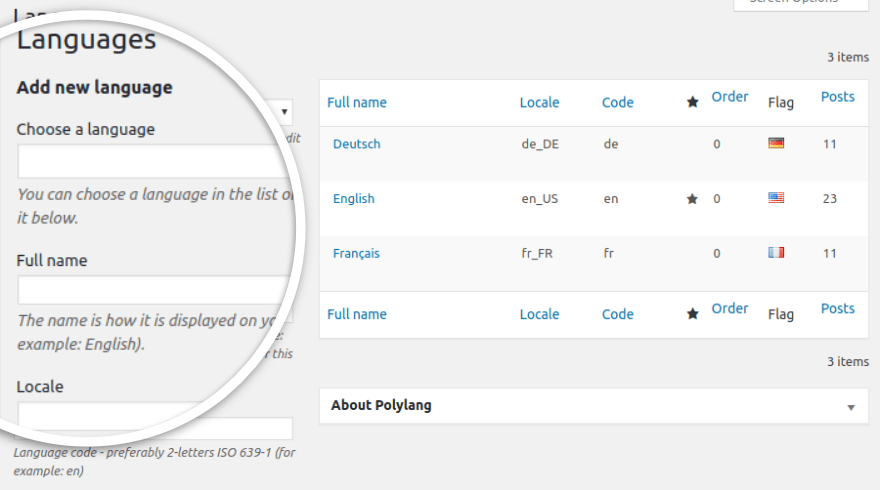Sort by Posts in table header

click(837, 97)
